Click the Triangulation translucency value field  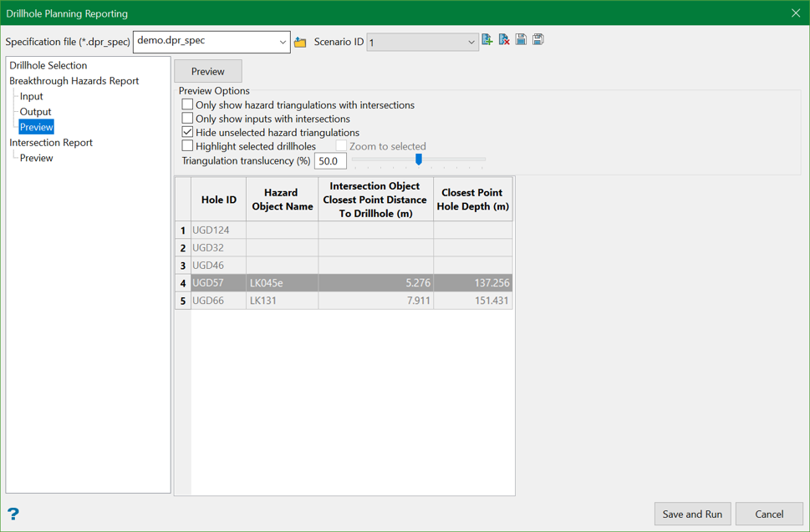[x=330, y=161]
